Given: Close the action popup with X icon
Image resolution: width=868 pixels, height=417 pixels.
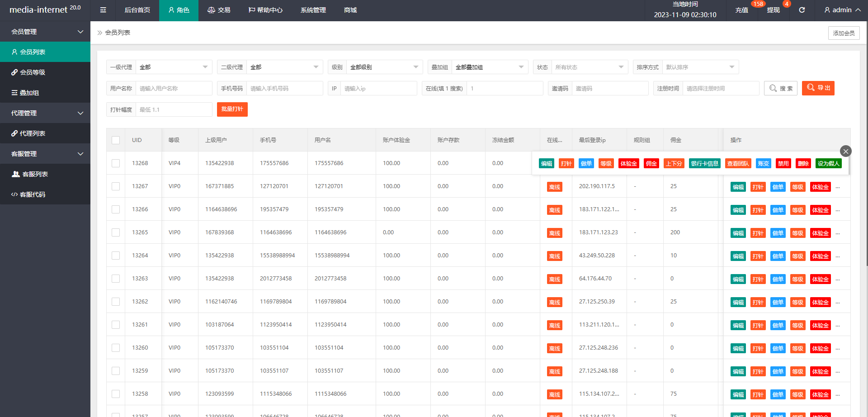Looking at the screenshot, I should (845, 151).
